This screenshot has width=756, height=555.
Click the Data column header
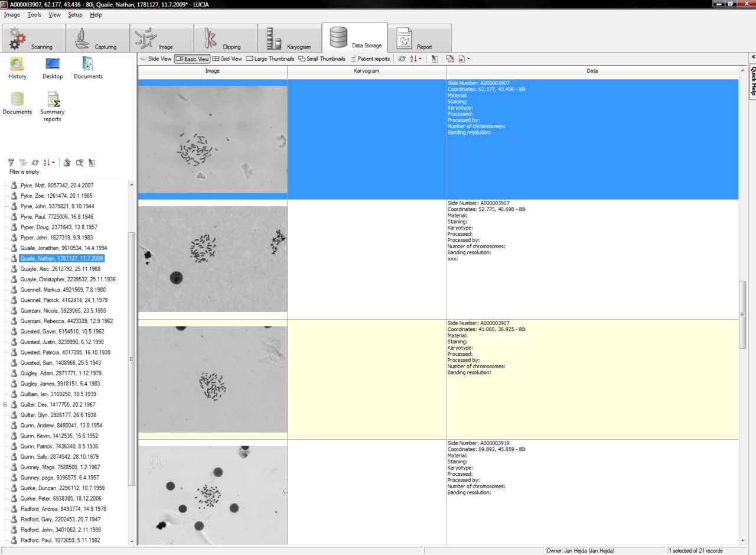(x=592, y=71)
